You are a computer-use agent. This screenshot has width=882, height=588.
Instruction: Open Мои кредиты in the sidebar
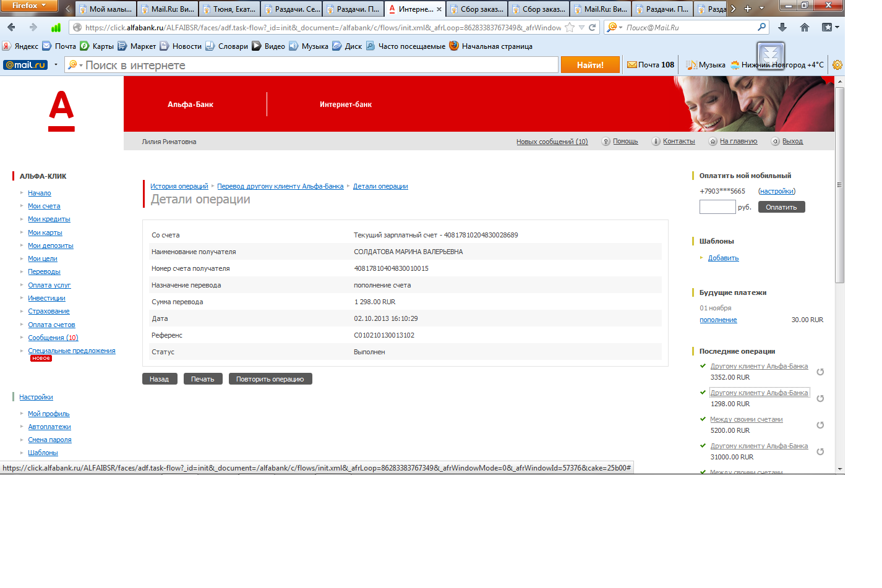click(x=49, y=219)
